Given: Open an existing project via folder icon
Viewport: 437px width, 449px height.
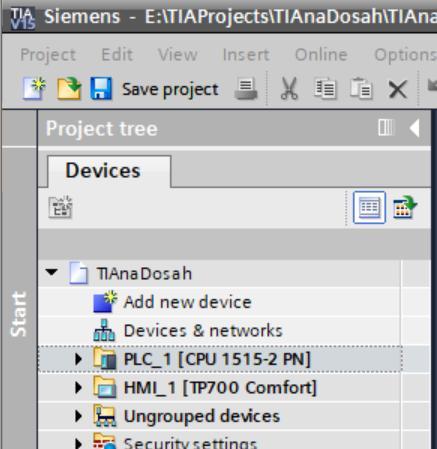Looking at the screenshot, I should 69,89.
